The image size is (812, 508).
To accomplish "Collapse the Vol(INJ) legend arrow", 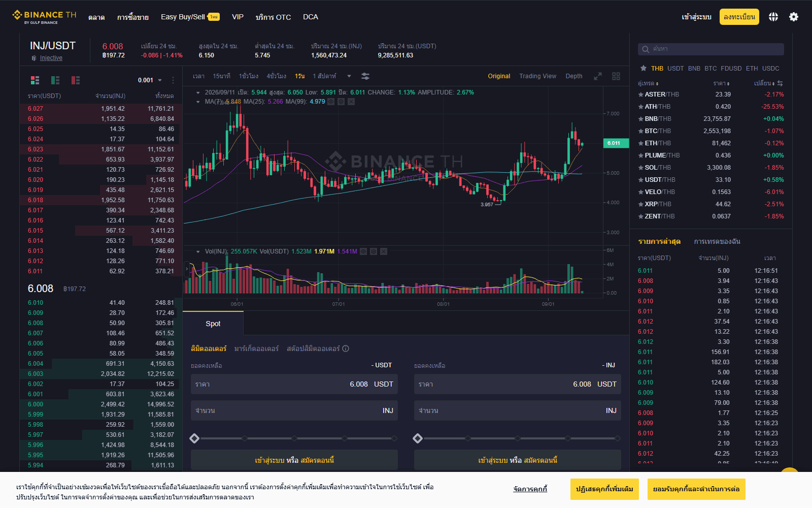I will [x=198, y=251].
